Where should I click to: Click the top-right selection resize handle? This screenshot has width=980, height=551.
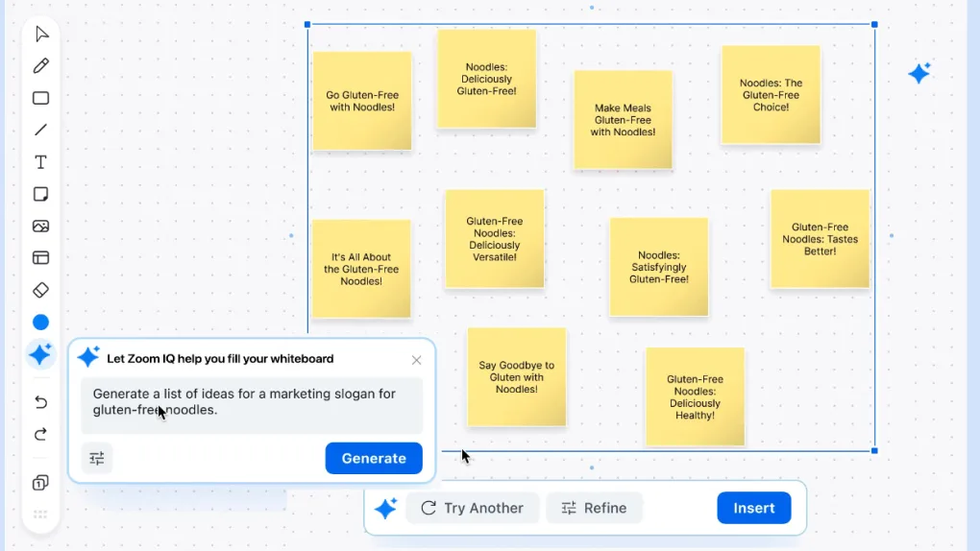tap(874, 24)
